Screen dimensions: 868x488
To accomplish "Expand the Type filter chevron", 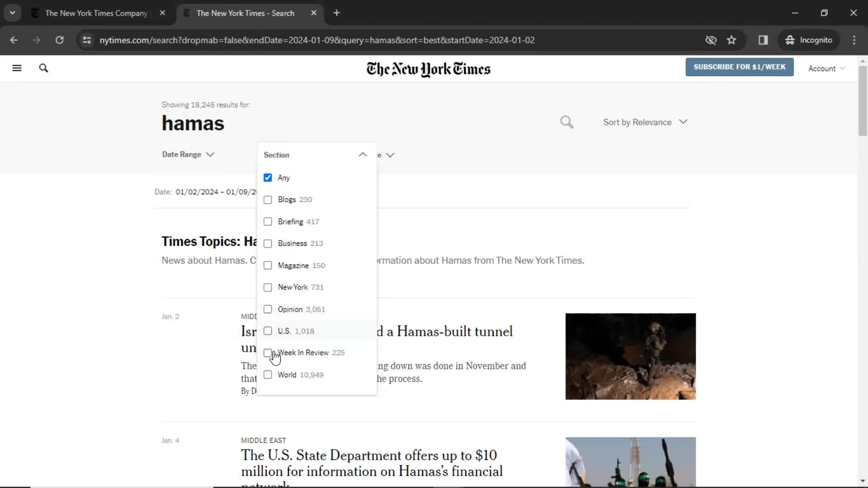I will [391, 155].
